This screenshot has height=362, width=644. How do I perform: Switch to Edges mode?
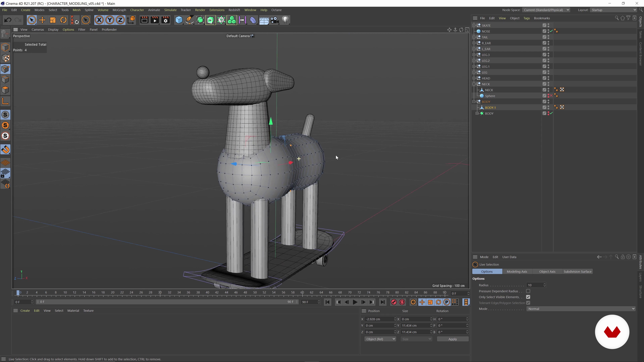pos(5,80)
